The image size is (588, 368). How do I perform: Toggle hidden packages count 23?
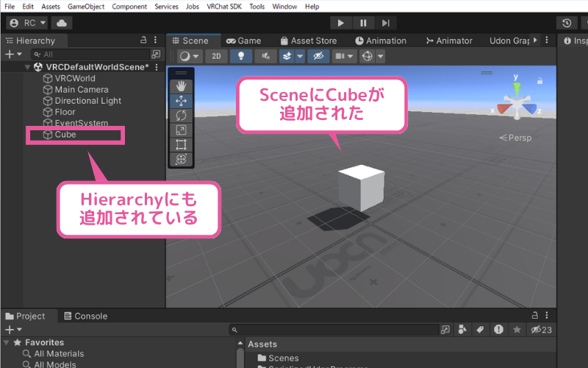541,330
